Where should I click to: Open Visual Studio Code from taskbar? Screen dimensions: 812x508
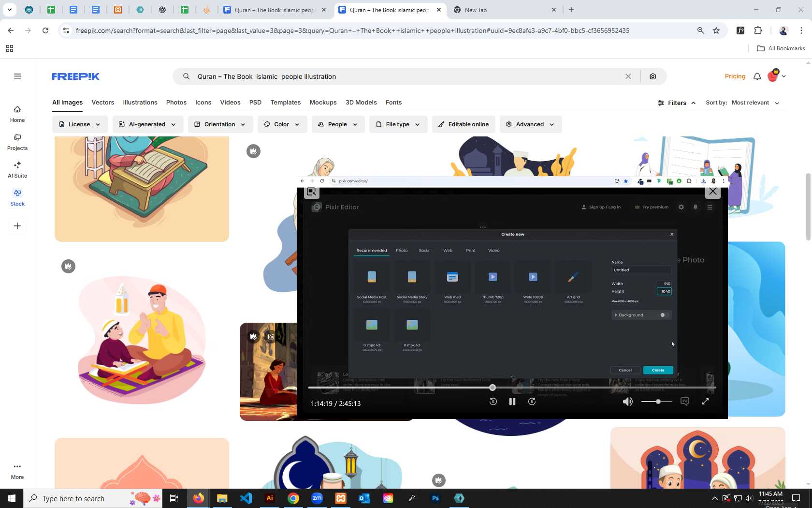[x=246, y=498]
